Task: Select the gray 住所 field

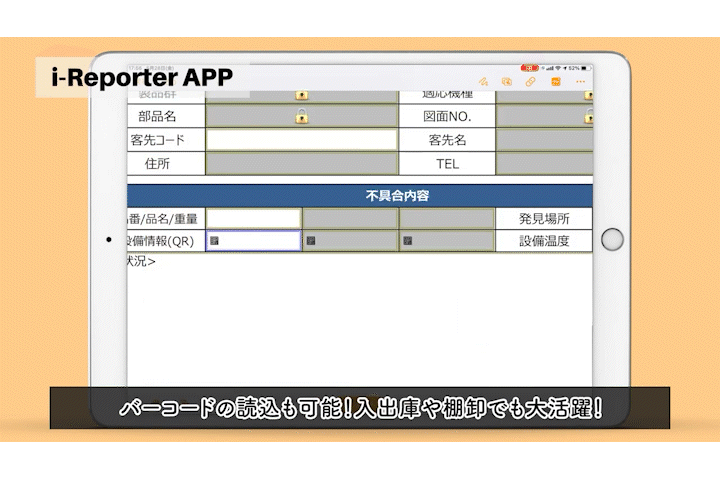Action: pos(301,164)
